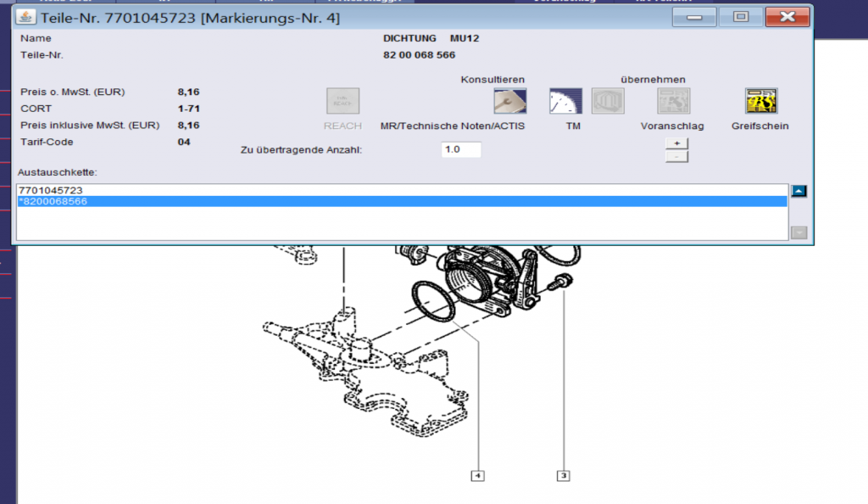Click the 'Zu übertragende Anzahl' quantity field

pyautogui.click(x=461, y=149)
